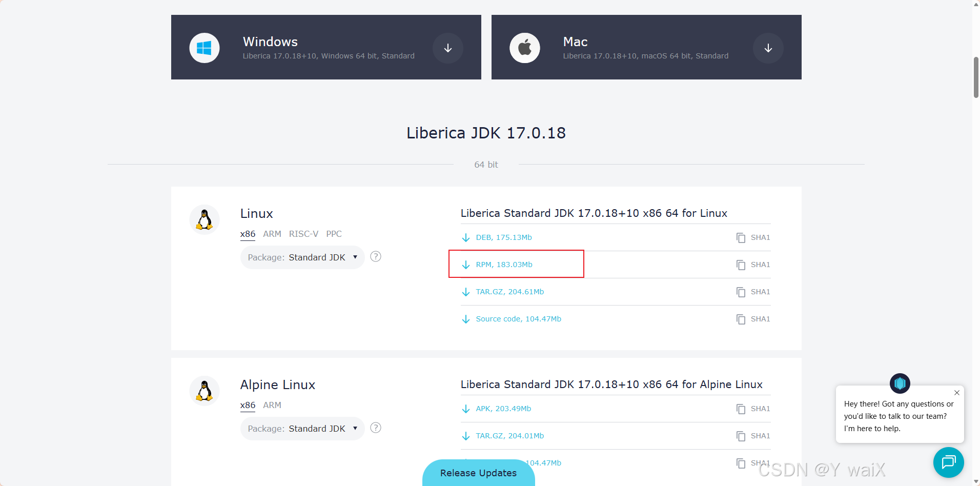Download the APK, 203.49Mb package
The image size is (980, 486).
496,409
